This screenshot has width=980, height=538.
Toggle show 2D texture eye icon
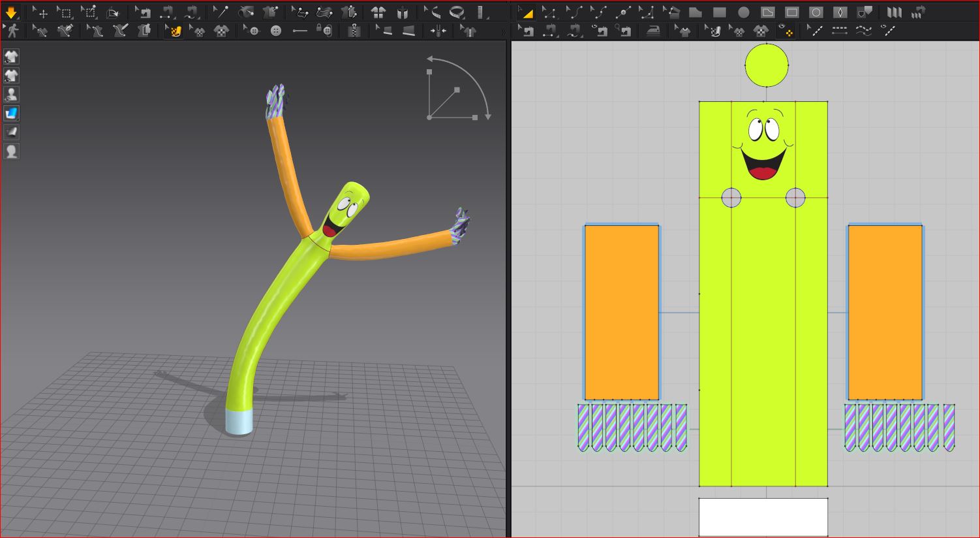tap(786, 31)
